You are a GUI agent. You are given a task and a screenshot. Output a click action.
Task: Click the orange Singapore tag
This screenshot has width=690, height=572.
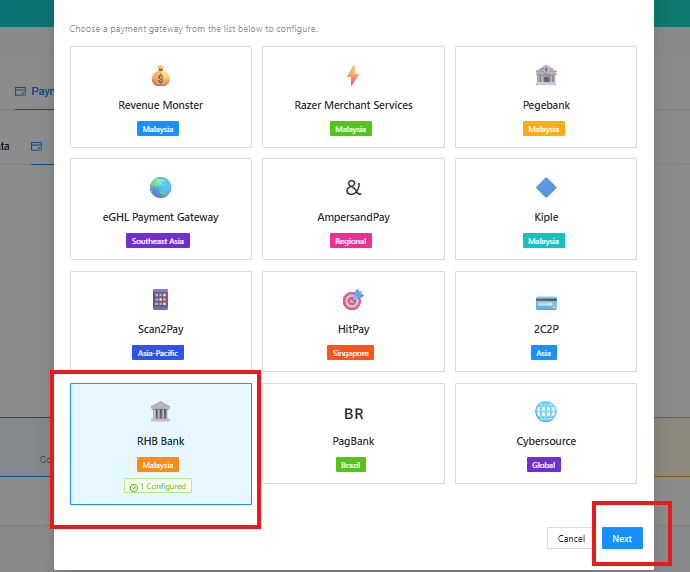click(x=350, y=353)
